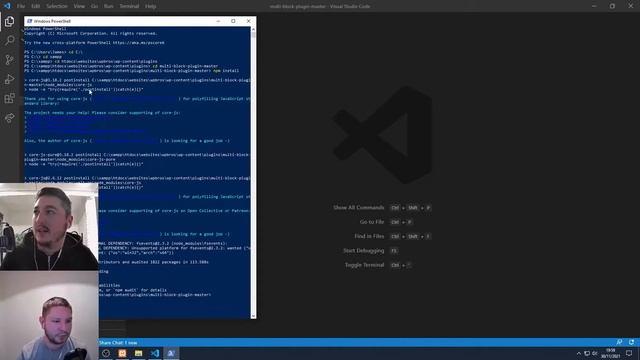Open the View menu
Viewport: 640px width, 360px height.
[x=79, y=6]
